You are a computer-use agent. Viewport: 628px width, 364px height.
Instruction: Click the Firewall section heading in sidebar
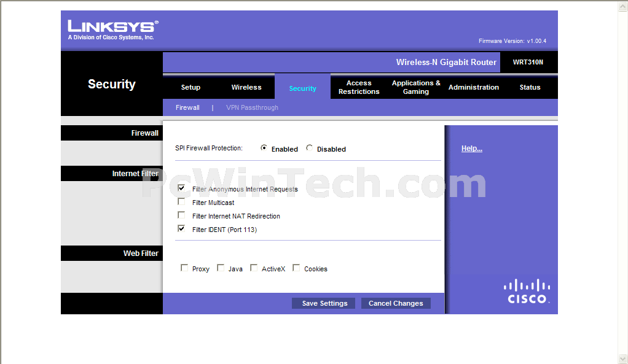tap(144, 133)
